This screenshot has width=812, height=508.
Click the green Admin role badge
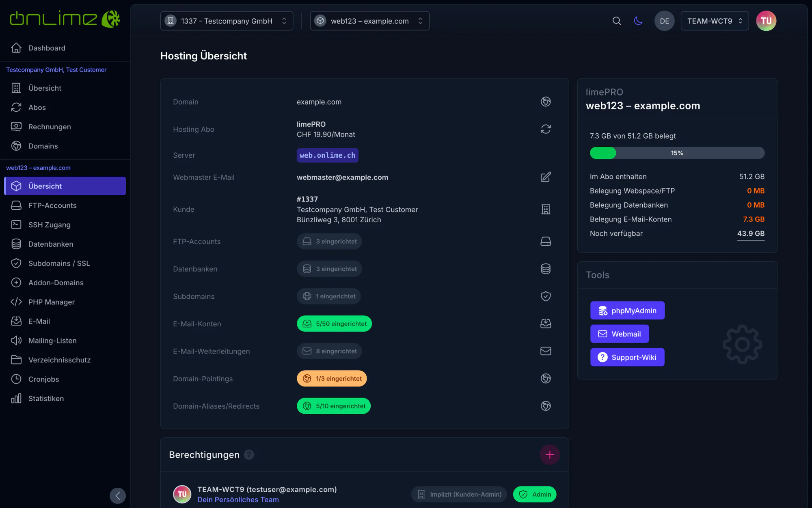tap(535, 494)
